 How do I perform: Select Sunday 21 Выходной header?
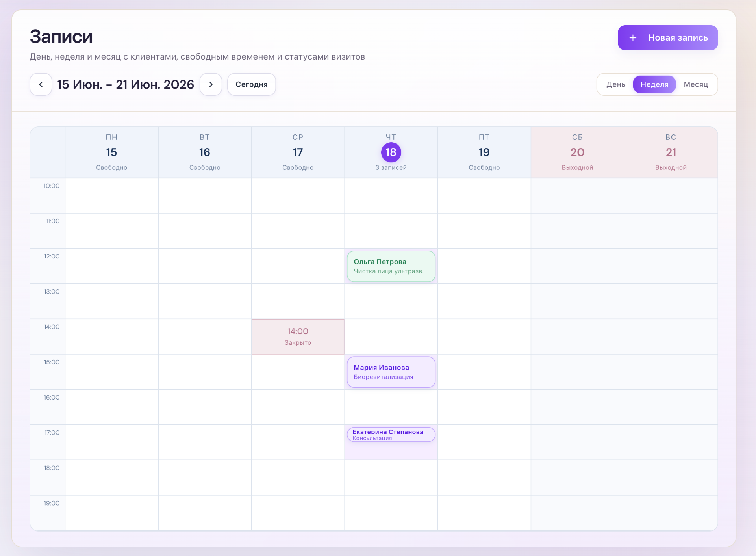click(671, 152)
